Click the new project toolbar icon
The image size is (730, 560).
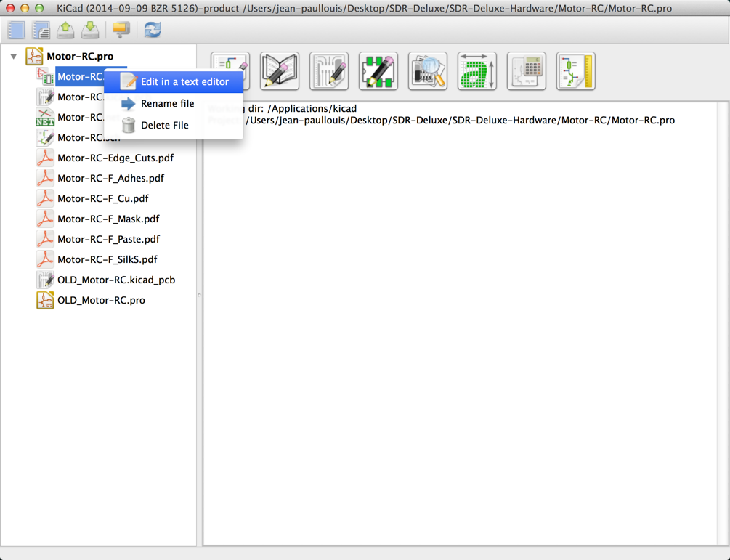coord(16,30)
